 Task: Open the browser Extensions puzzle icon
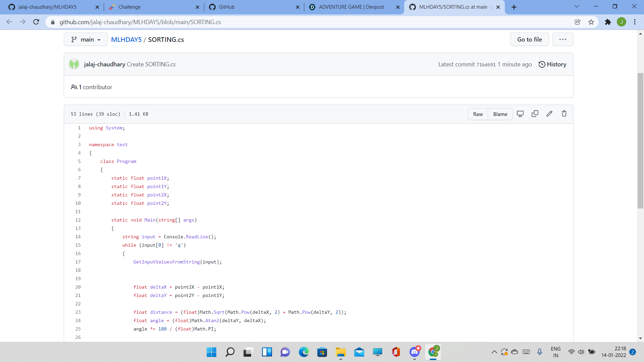click(608, 22)
